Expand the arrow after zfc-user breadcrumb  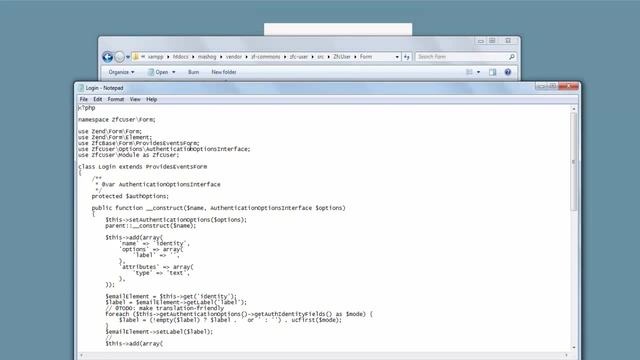tap(312, 57)
